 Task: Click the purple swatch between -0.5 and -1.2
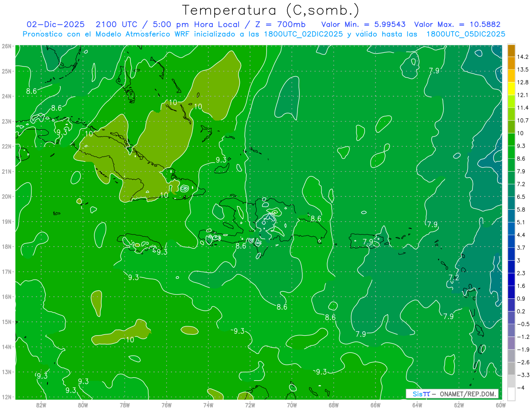point(511,330)
